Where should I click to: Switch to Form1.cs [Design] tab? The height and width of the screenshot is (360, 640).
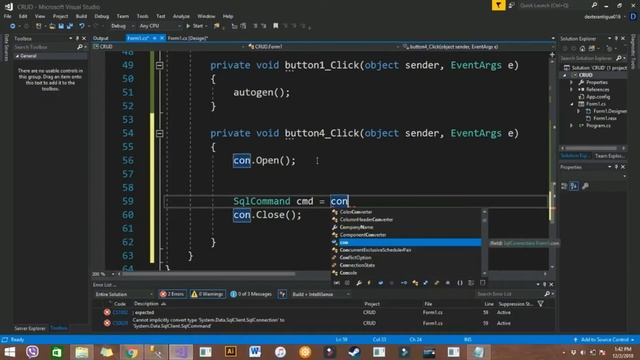(x=188, y=38)
